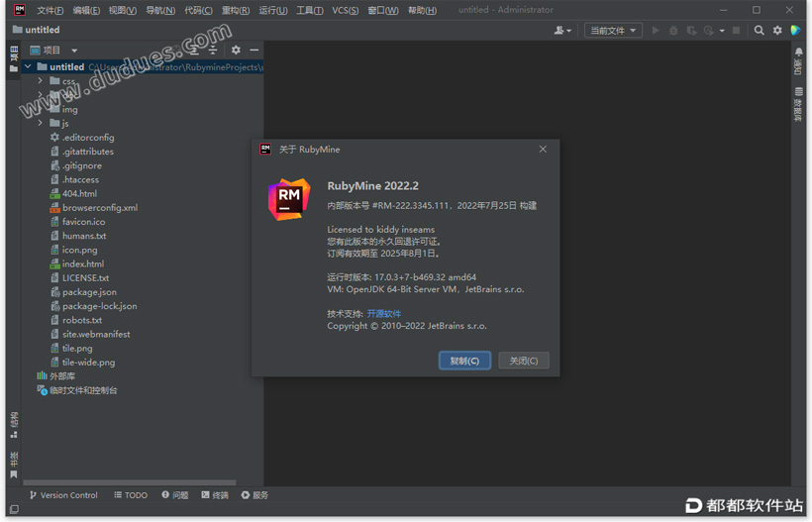This screenshot has width=812, height=522.
Task: Click the untitled breadcrumb in navigation bar
Action: 36,30
